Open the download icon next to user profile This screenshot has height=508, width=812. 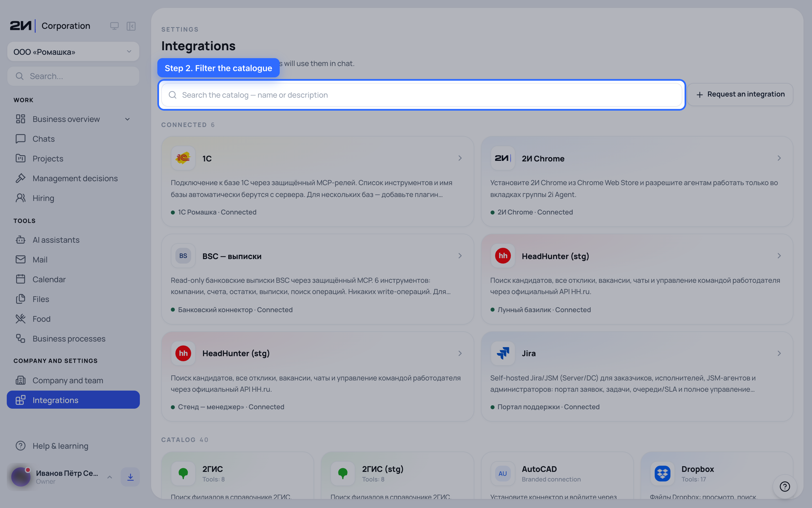click(x=131, y=477)
